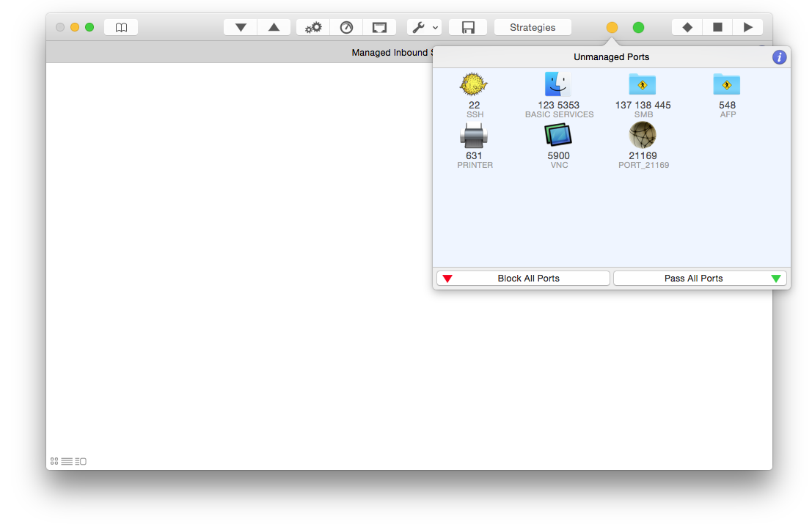The height and width of the screenshot is (530, 812).
Task: Toggle the green status indicator in toolbar
Action: tap(638, 27)
